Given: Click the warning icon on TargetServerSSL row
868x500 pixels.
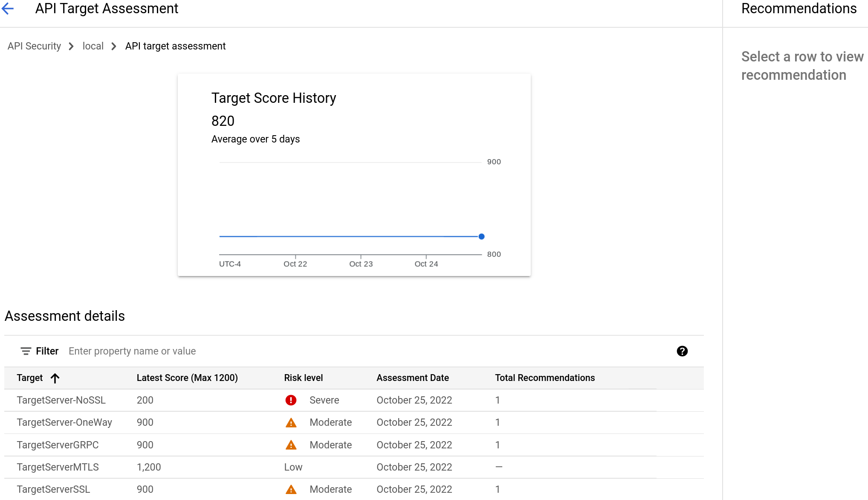Looking at the screenshot, I should pos(291,489).
